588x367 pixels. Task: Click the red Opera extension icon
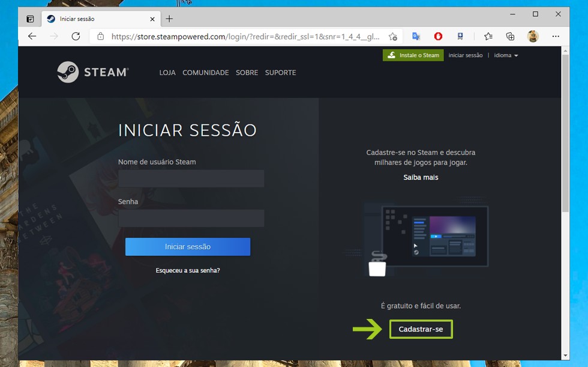[438, 37]
